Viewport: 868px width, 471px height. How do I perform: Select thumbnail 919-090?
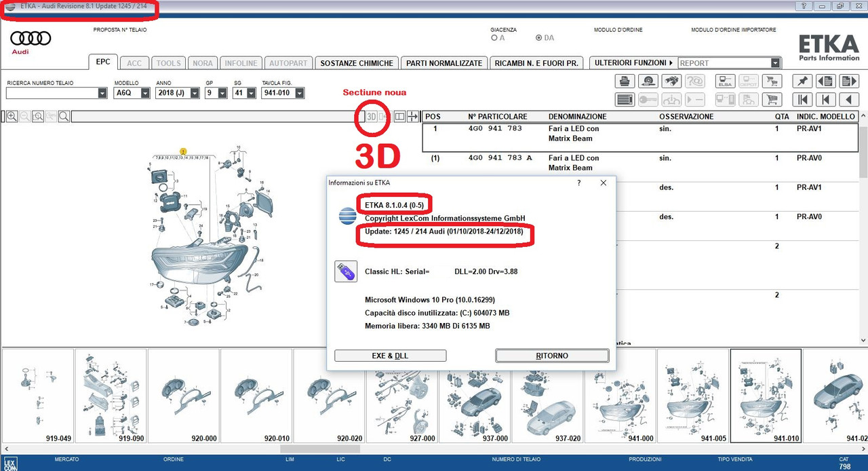(111, 396)
